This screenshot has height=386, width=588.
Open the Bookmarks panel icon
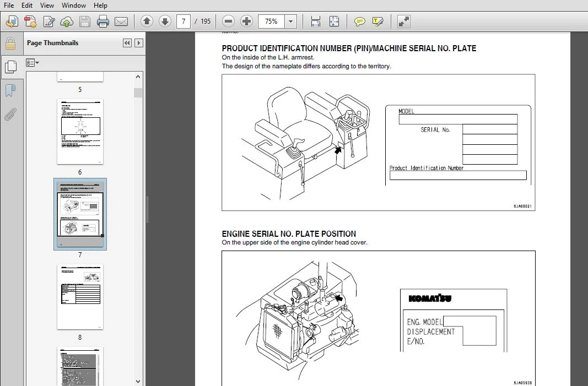(x=10, y=90)
